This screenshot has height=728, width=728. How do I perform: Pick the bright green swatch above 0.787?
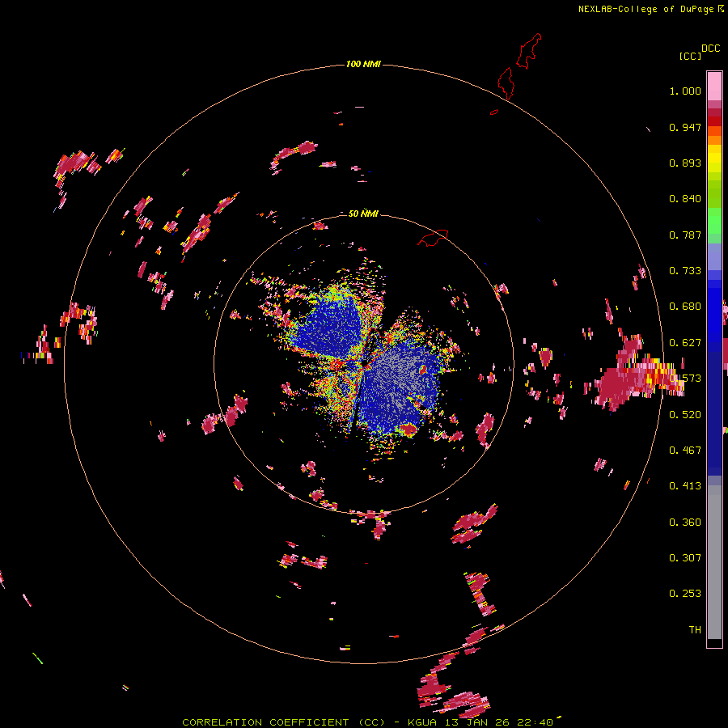coord(714,221)
